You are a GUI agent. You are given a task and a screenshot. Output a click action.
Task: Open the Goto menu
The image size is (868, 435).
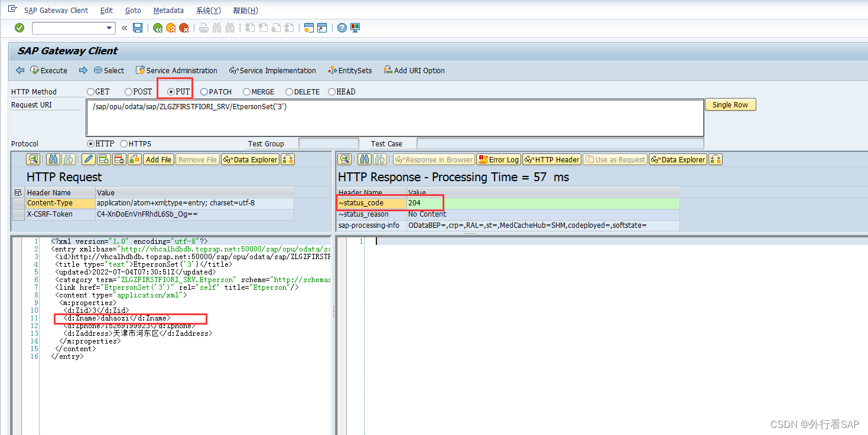pos(133,10)
